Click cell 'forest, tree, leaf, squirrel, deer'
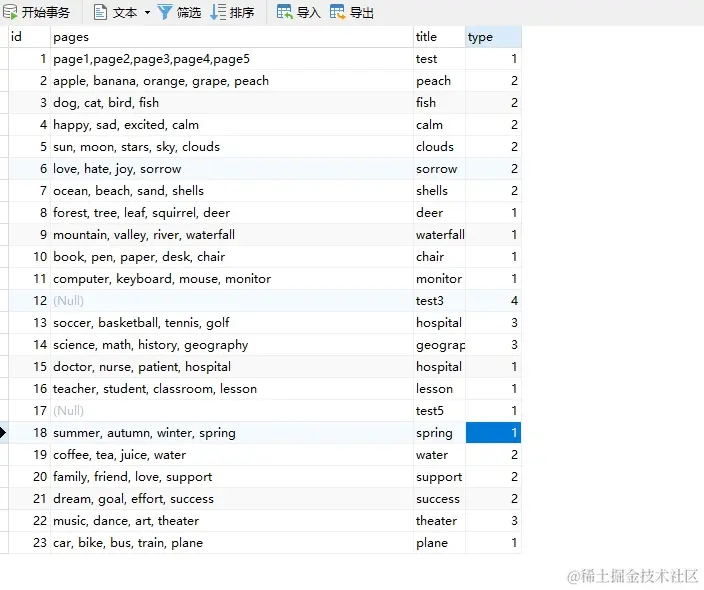This screenshot has width=704, height=590. [232, 213]
